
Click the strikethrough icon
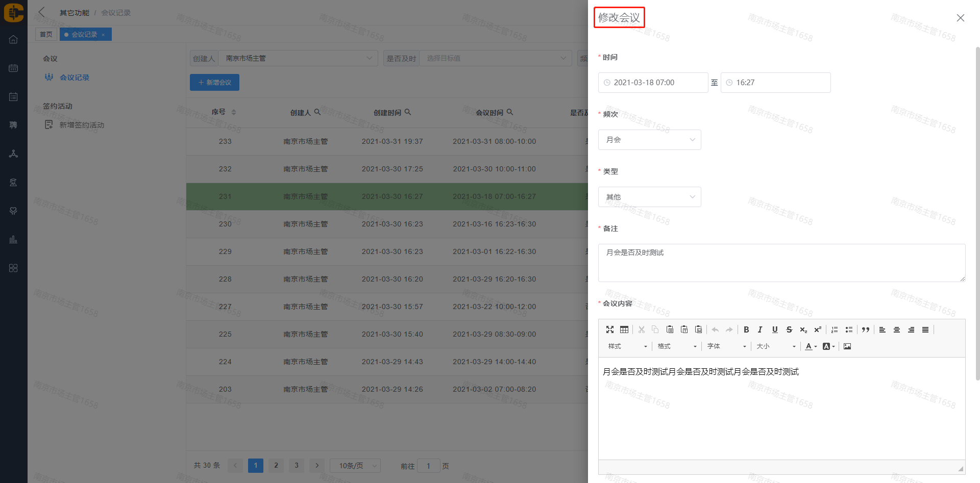point(789,330)
